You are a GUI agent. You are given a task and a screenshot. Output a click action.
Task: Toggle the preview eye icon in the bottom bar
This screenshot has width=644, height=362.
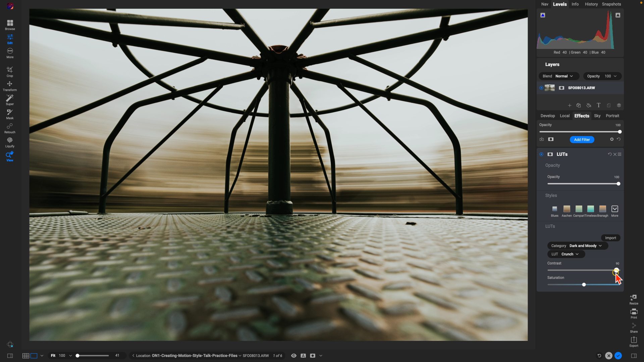tap(293, 356)
